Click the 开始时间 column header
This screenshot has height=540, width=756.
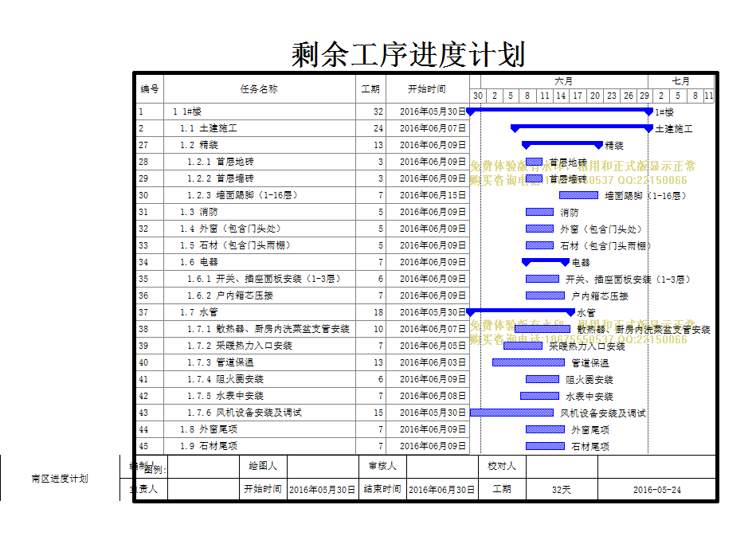click(x=427, y=88)
